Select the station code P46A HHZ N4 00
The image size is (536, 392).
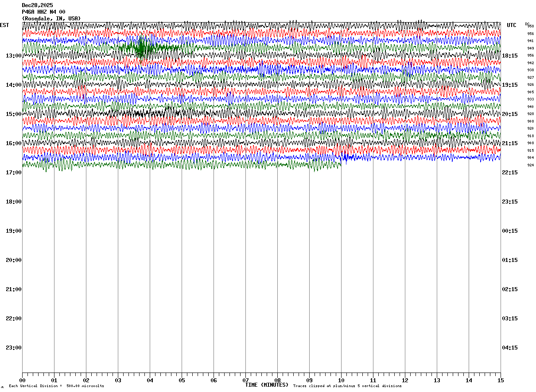click(x=43, y=12)
